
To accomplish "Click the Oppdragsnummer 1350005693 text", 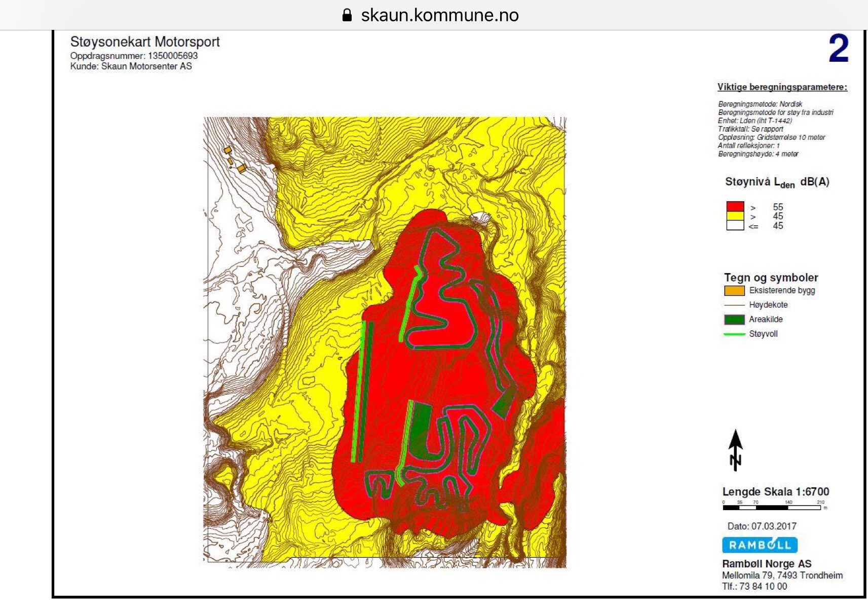I will [134, 56].
